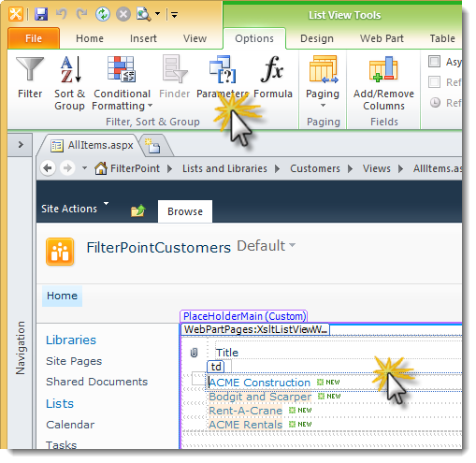
Task: Click the navigate up folder icon
Action: [137, 210]
